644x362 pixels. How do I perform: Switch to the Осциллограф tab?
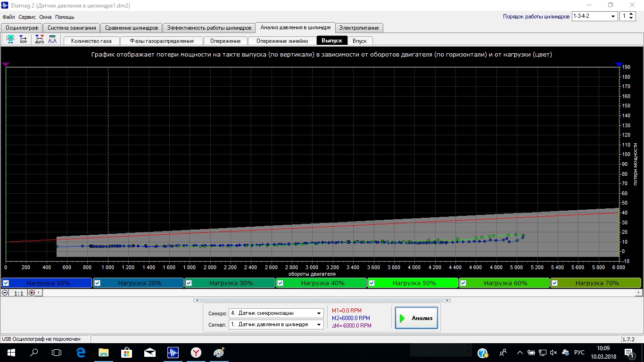(x=22, y=28)
